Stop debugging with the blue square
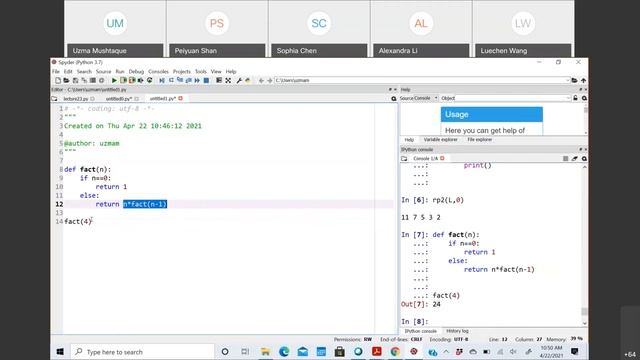The height and width of the screenshot is (360, 640). [x=206, y=80]
